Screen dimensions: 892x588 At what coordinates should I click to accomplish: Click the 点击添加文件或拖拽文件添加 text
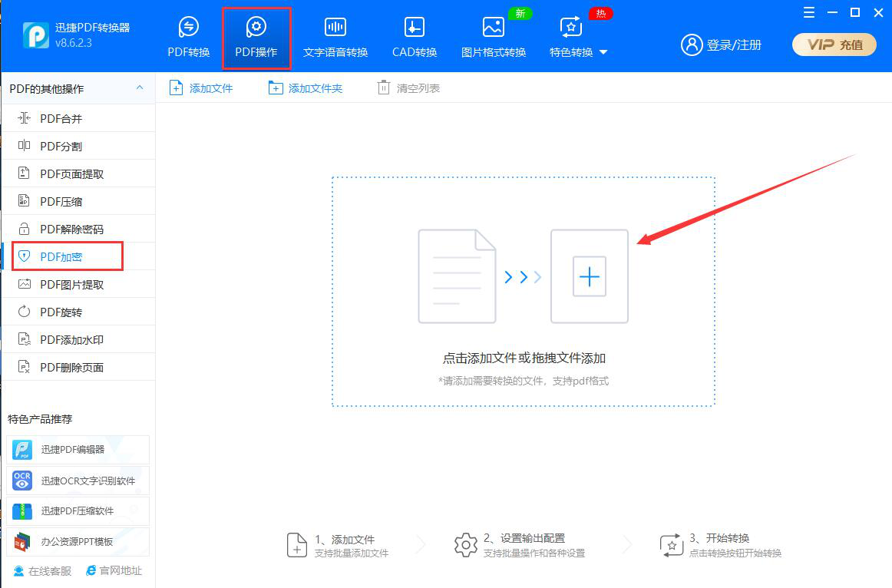(x=524, y=358)
